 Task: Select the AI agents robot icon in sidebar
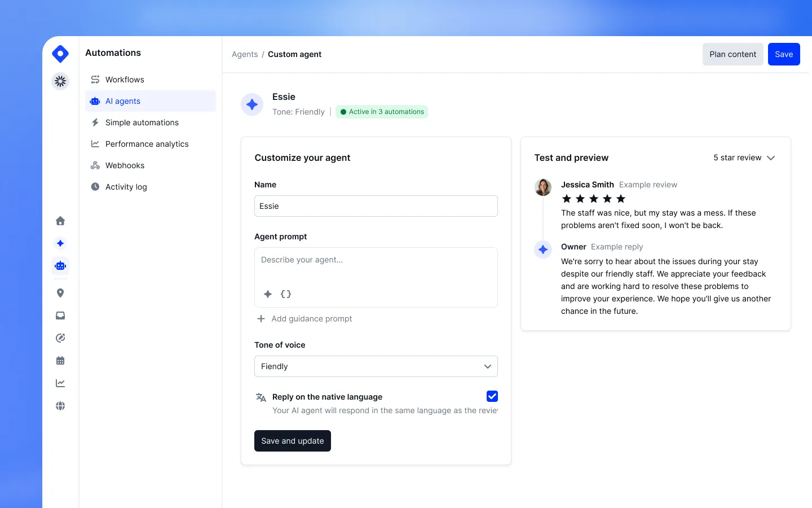click(60, 266)
